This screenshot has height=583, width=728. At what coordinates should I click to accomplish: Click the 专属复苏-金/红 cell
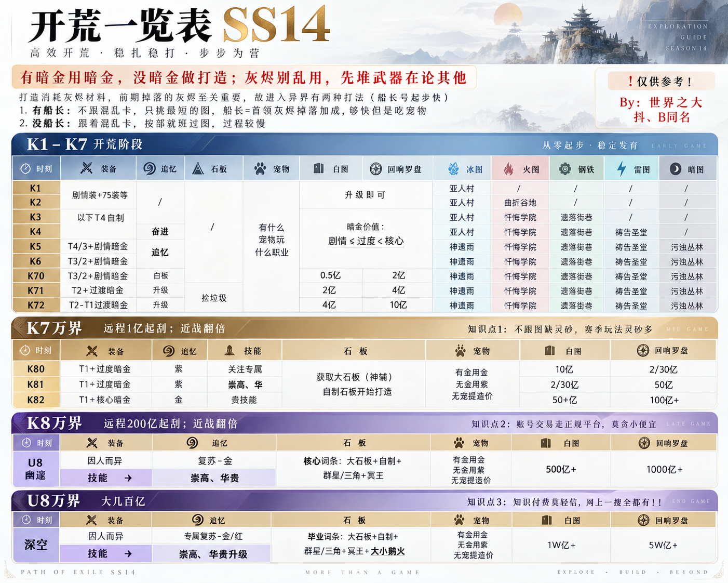point(213,536)
